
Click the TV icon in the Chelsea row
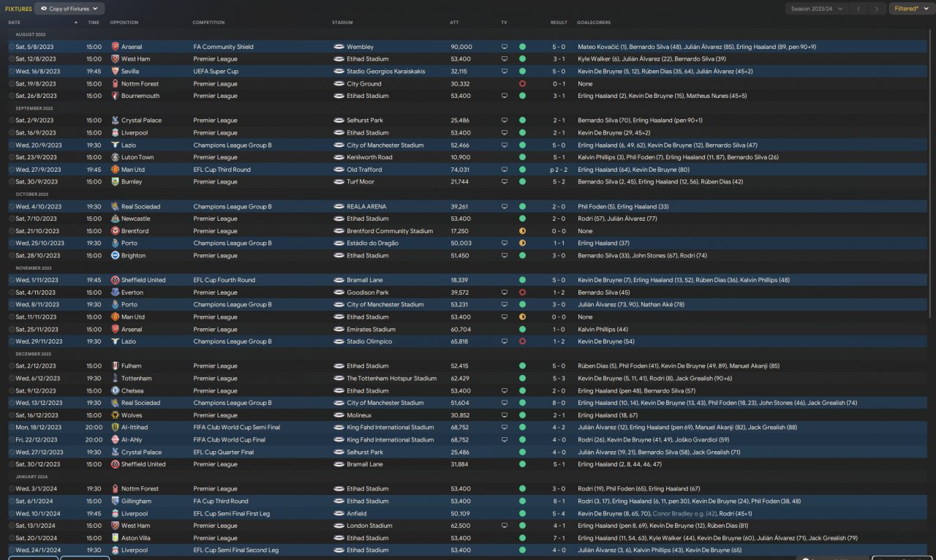pyautogui.click(x=504, y=391)
